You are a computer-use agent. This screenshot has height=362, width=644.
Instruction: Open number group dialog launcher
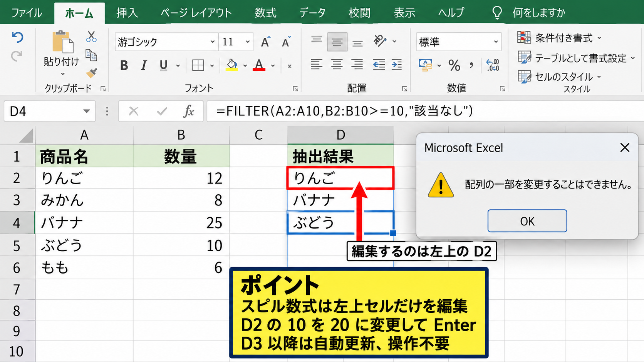[502, 89]
